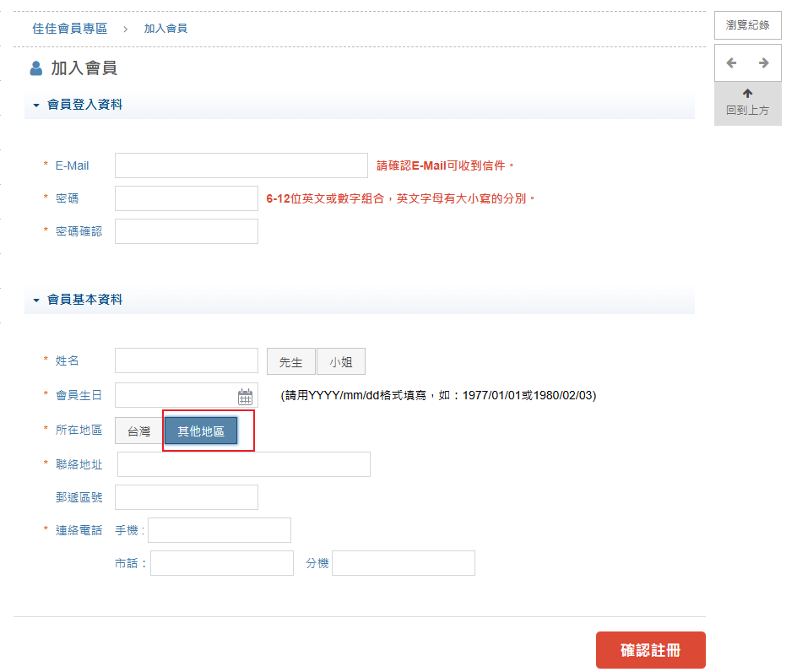Select the 先生 title option
This screenshot has width=797, height=672.
(290, 360)
